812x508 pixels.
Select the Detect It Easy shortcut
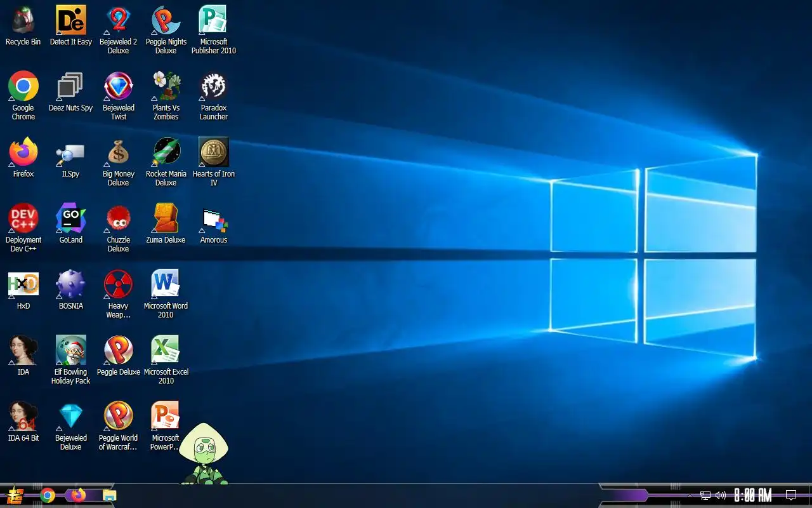(71, 25)
